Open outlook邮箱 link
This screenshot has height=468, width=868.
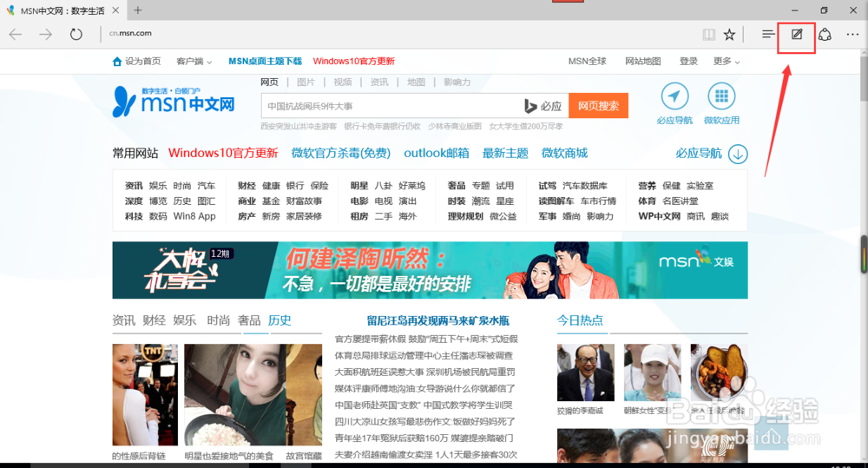[x=437, y=154]
